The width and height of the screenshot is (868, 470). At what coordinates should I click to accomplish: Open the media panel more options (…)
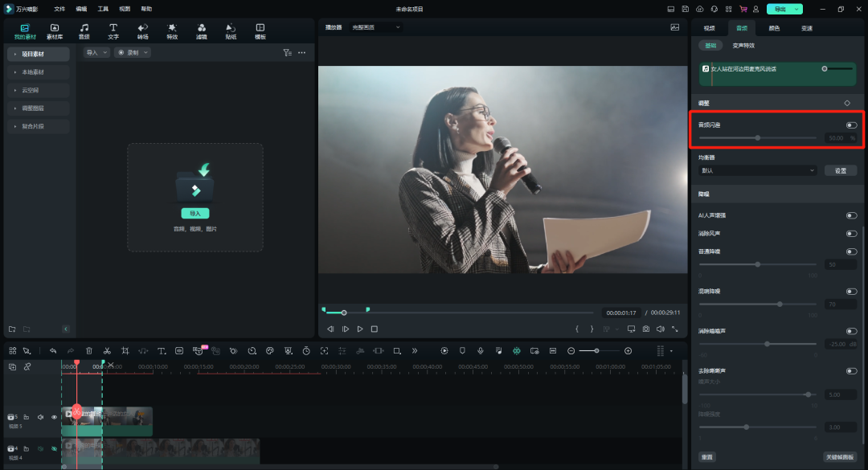coord(301,52)
